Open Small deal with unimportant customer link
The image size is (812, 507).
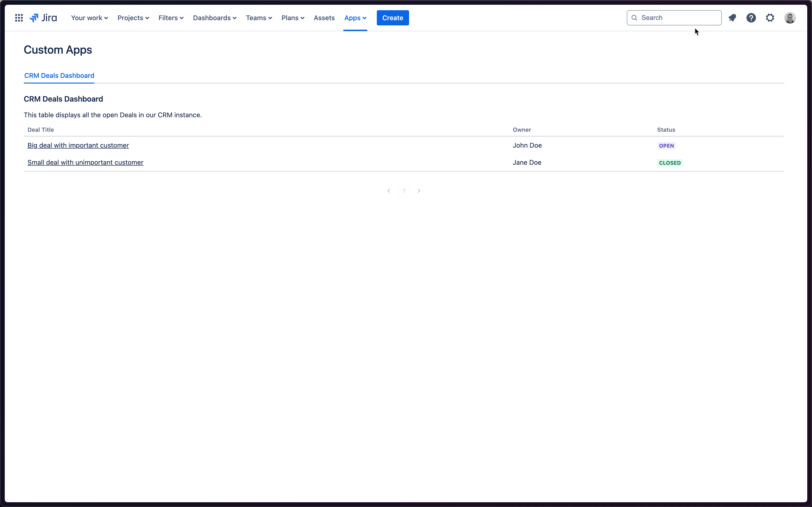coord(85,162)
